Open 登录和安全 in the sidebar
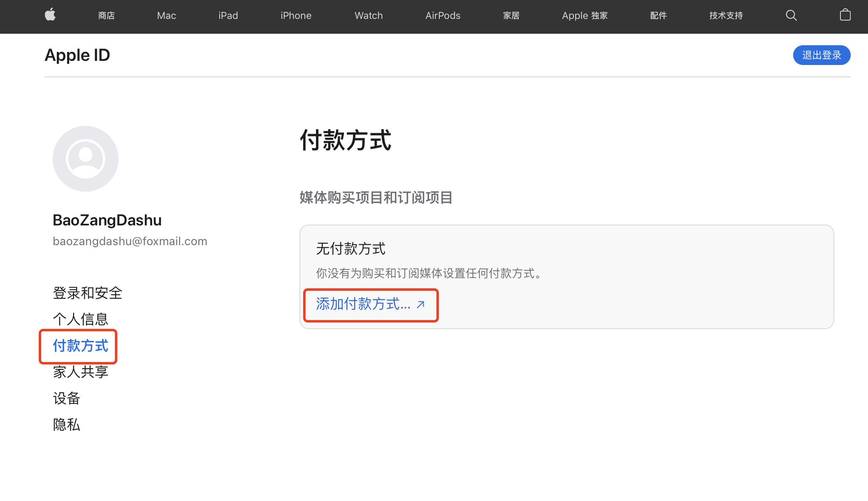The image size is (868, 501). pos(88,293)
